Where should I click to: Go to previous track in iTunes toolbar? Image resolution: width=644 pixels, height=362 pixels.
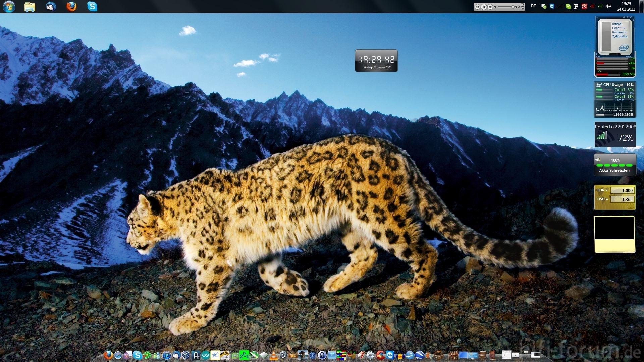pos(477,7)
